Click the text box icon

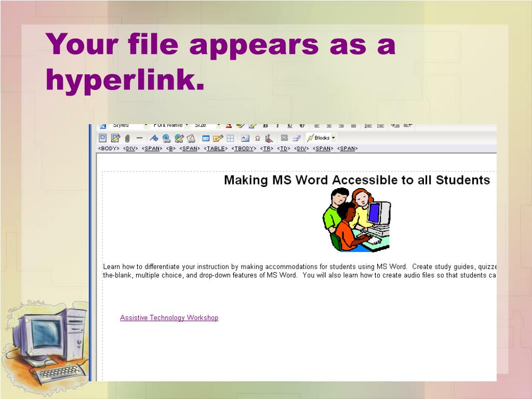(x=245, y=138)
